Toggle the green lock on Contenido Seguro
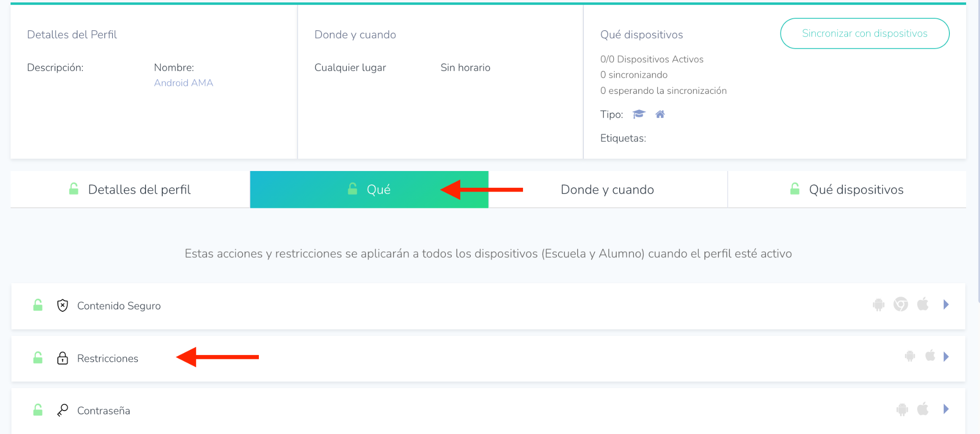 (x=38, y=305)
